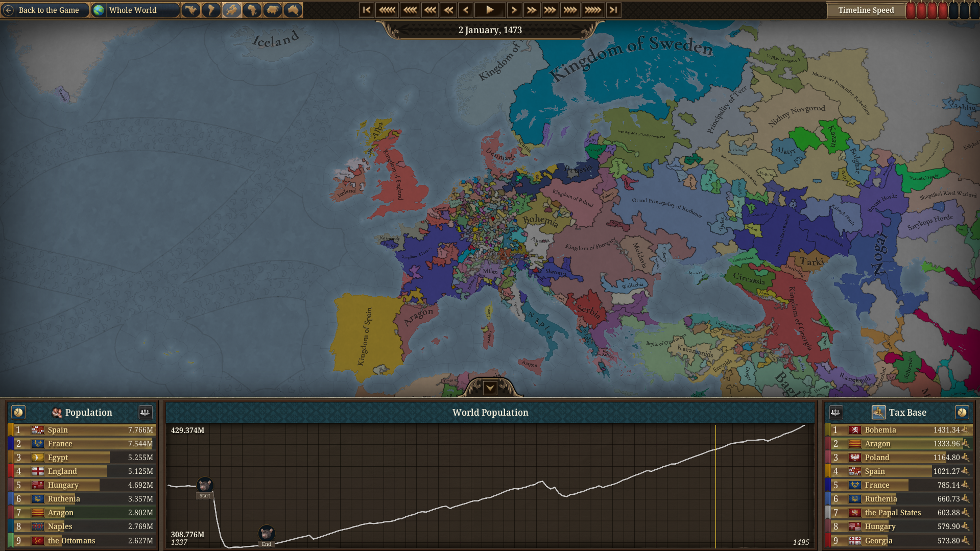The height and width of the screenshot is (551, 980).
Task: Focus map on South America continent icon
Action: tap(211, 10)
